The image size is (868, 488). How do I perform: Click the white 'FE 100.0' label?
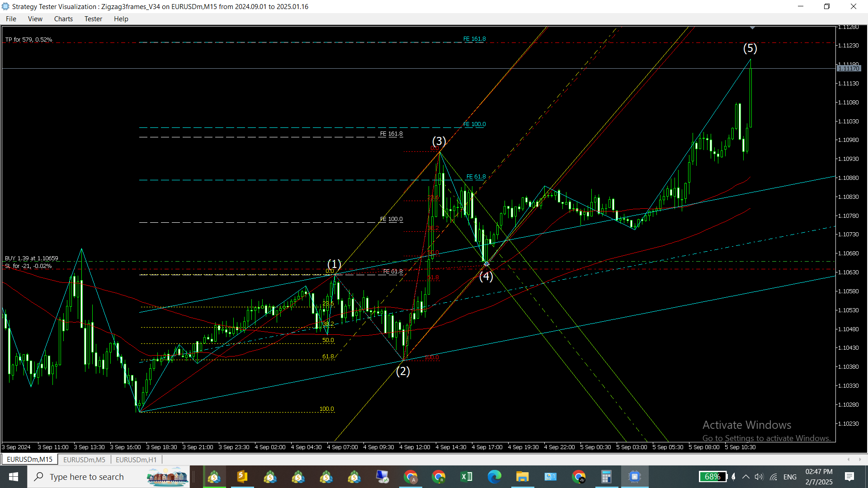pyautogui.click(x=391, y=219)
